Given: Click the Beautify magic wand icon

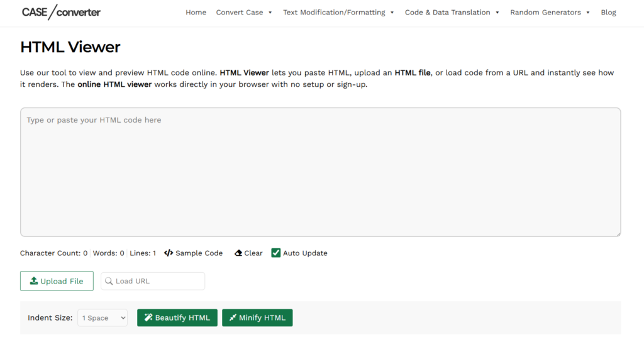Looking at the screenshot, I should coord(148,317).
